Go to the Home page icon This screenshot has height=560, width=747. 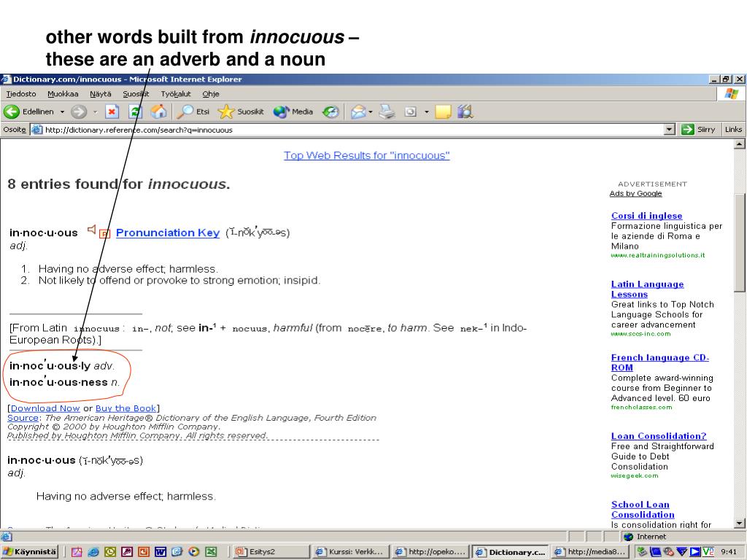[158, 112]
